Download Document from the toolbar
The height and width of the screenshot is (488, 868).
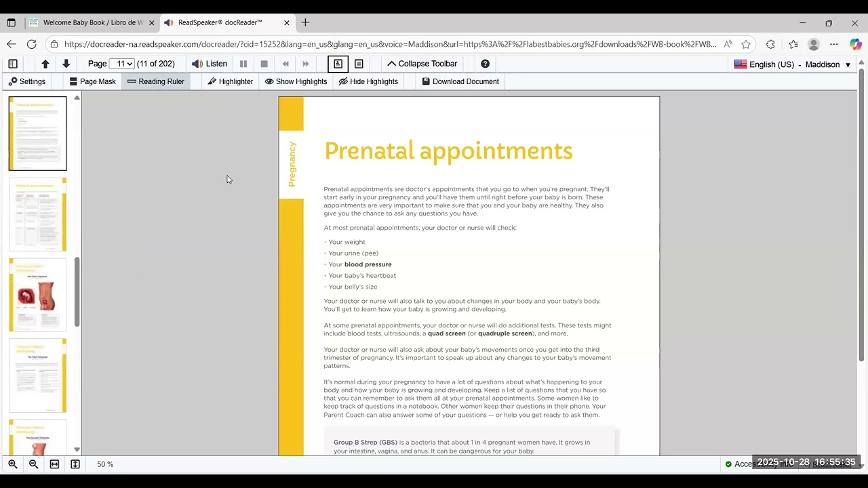460,81
